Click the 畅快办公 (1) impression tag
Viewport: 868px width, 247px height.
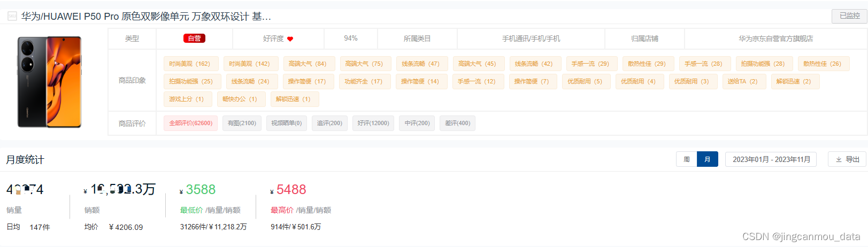click(x=241, y=99)
